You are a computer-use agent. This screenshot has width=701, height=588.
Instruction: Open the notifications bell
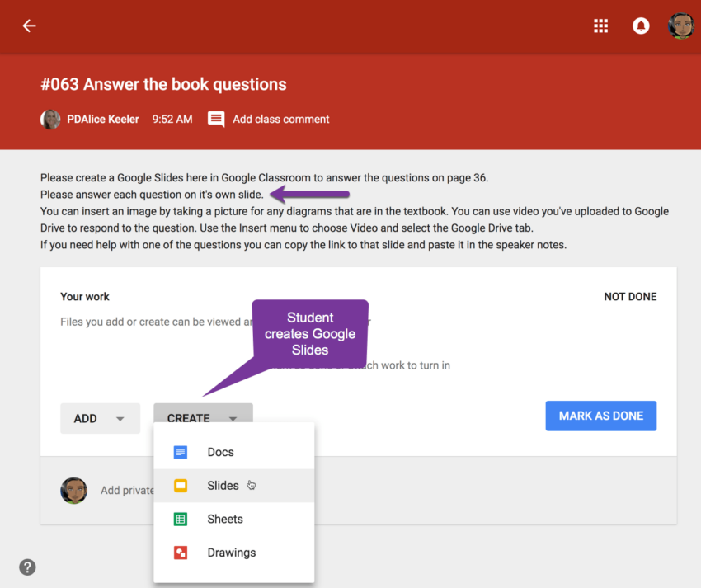click(641, 26)
